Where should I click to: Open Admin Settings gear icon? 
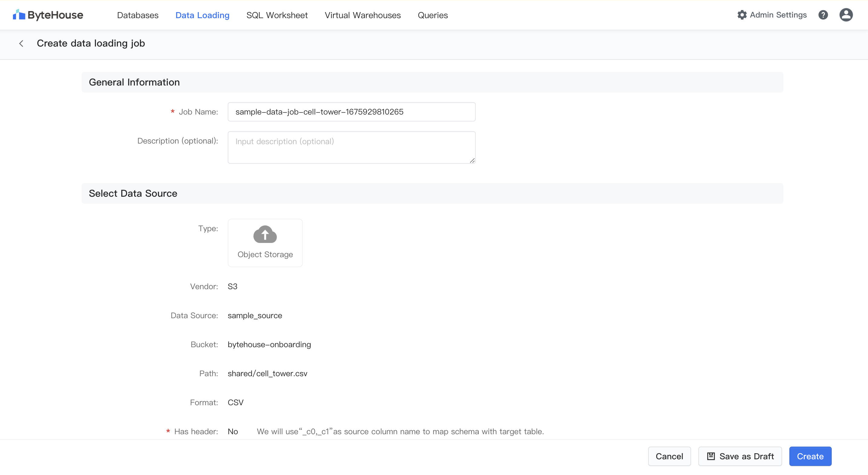pos(742,15)
